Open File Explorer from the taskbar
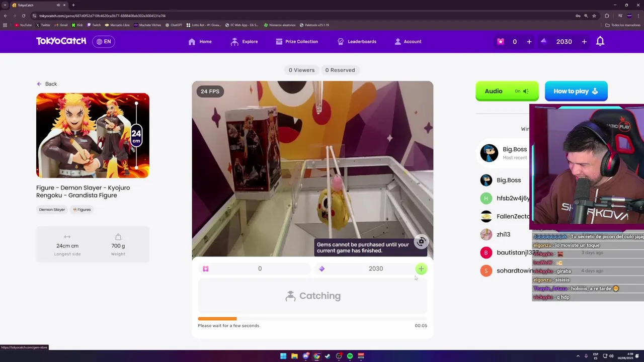 [x=294, y=356]
